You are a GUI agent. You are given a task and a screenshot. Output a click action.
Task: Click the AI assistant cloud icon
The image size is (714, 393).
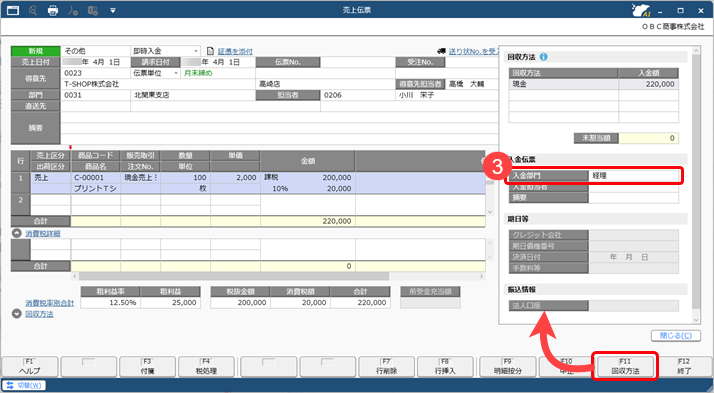642,10
